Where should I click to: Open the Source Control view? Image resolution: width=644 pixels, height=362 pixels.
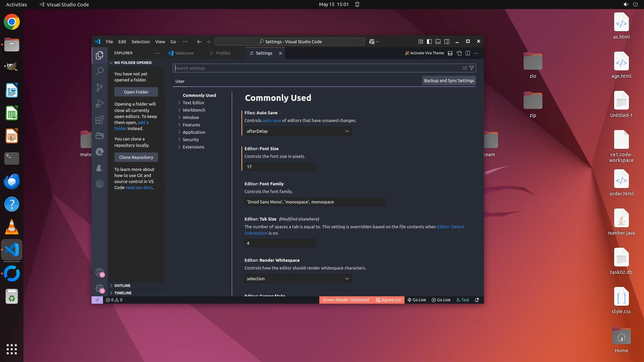[x=100, y=87]
